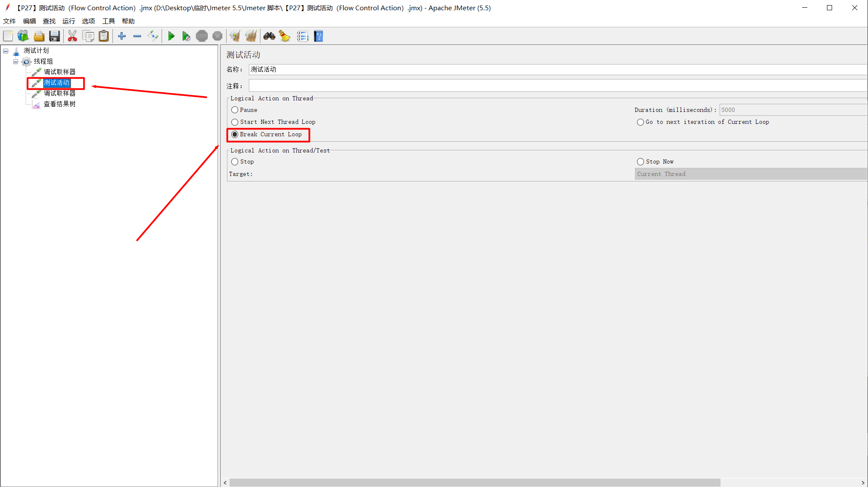This screenshot has height=487, width=868.
Task: Select the Stop Now radio button
Action: click(x=641, y=162)
